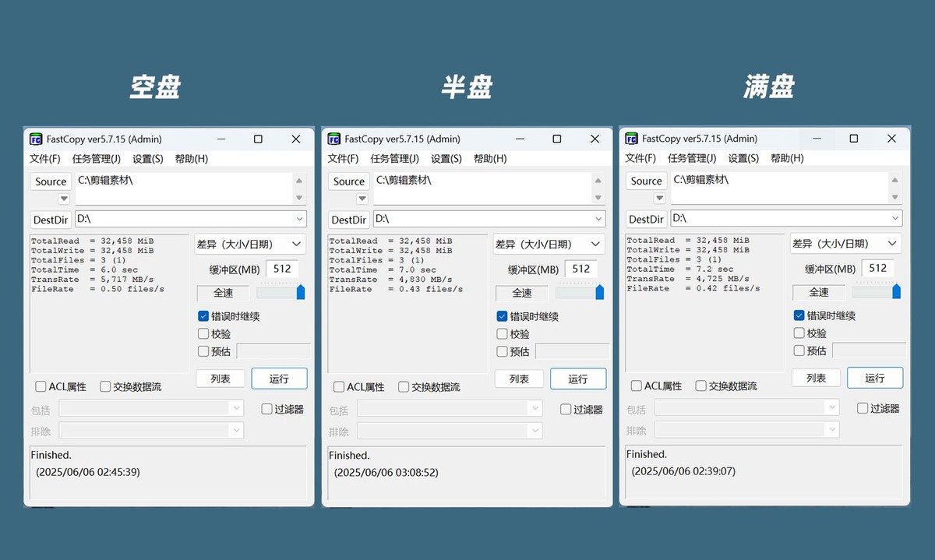Toggle 错误时继续 checkbox in 半盘 window

tap(502, 316)
